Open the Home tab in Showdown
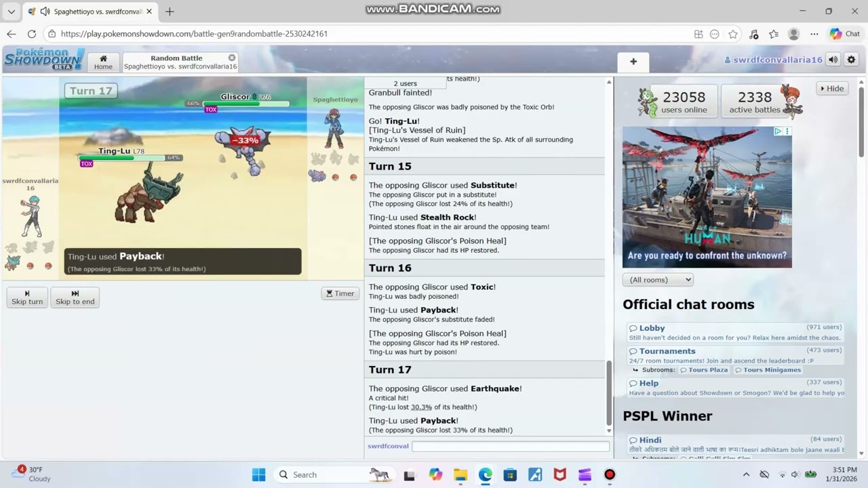This screenshot has width=868, height=488. (x=103, y=62)
